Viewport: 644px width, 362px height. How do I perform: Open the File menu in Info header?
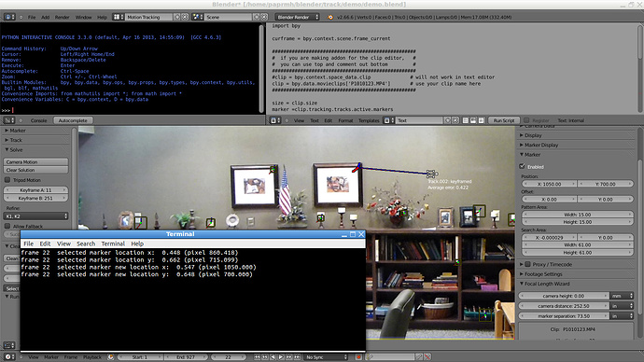pos(32,17)
